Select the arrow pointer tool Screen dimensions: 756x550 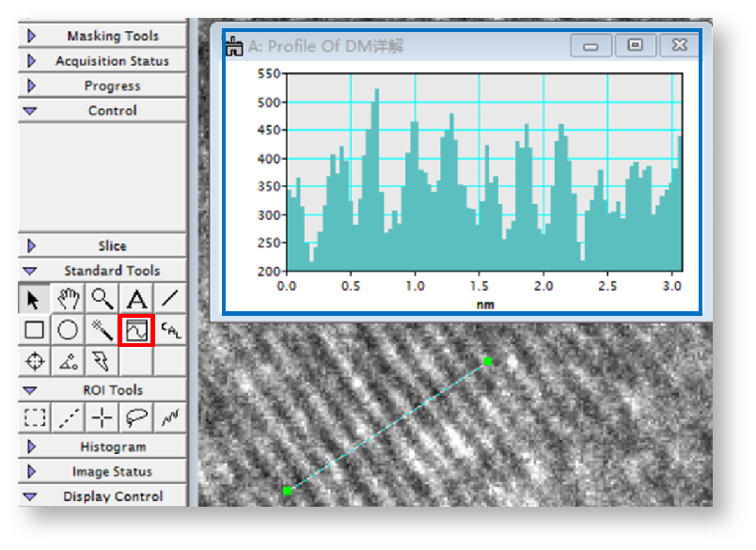(x=34, y=300)
